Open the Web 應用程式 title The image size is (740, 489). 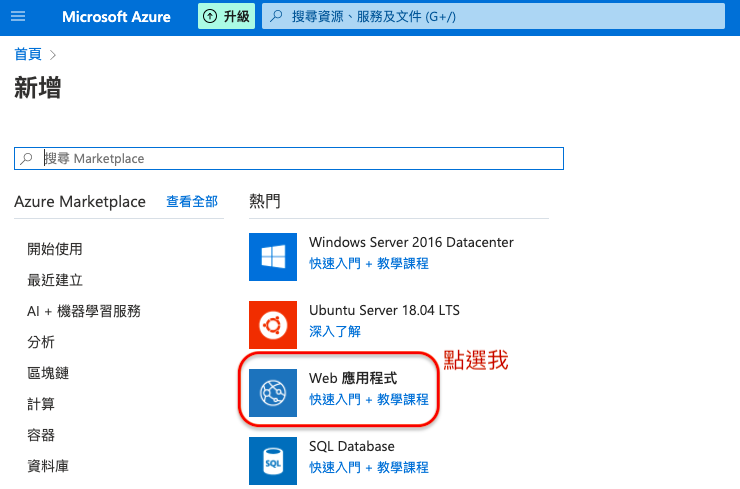coord(353,378)
